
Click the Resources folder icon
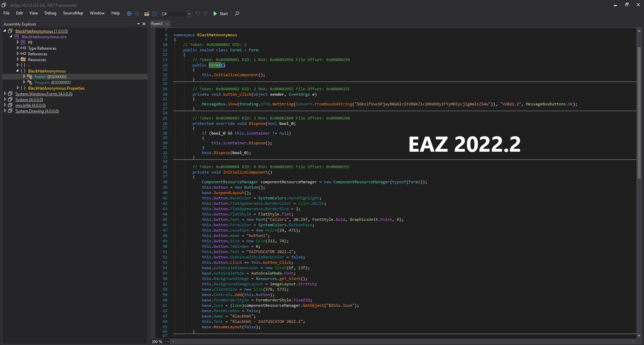coord(23,59)
